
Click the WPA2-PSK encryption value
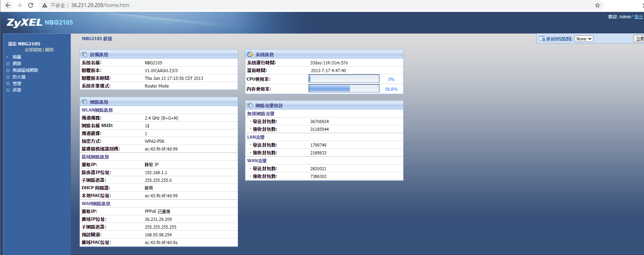tap(155, 141)
